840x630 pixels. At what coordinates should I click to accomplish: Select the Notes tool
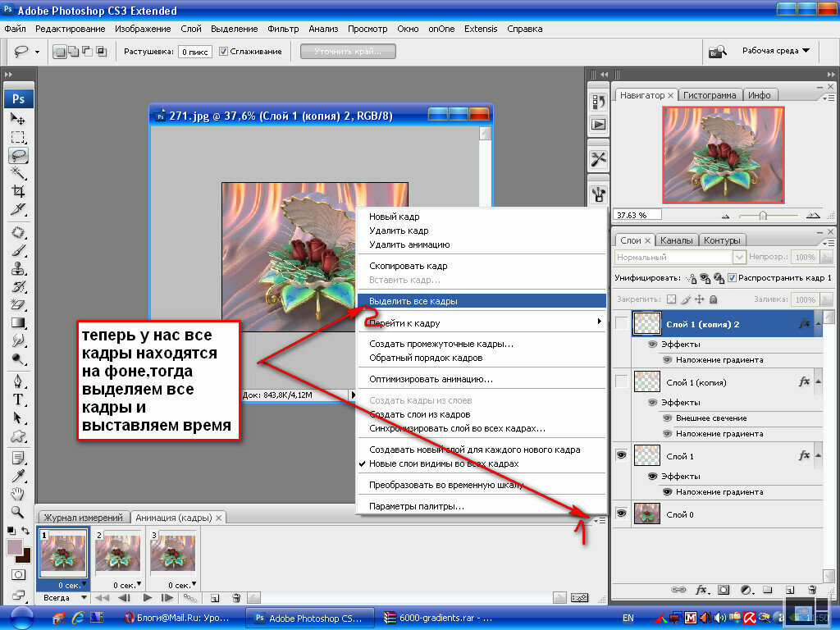click(18, 459)
